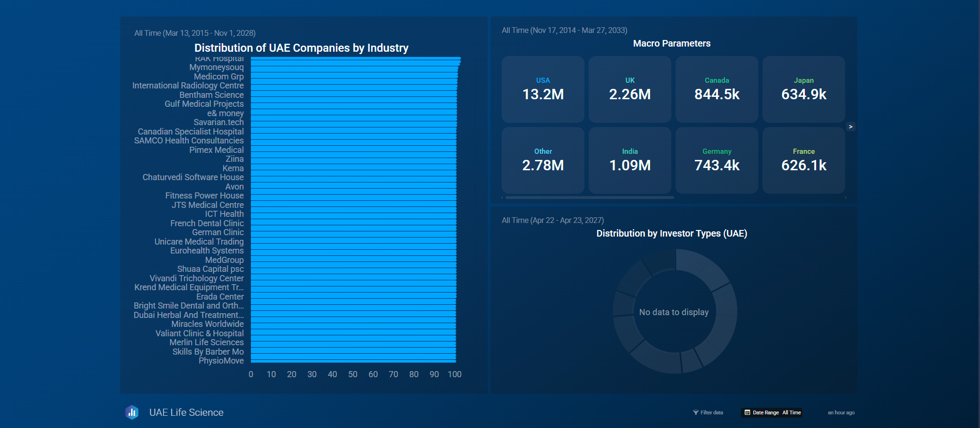Select the UK 2.26M metric card
Screen dimensions: 980x428
pos(630,89)
